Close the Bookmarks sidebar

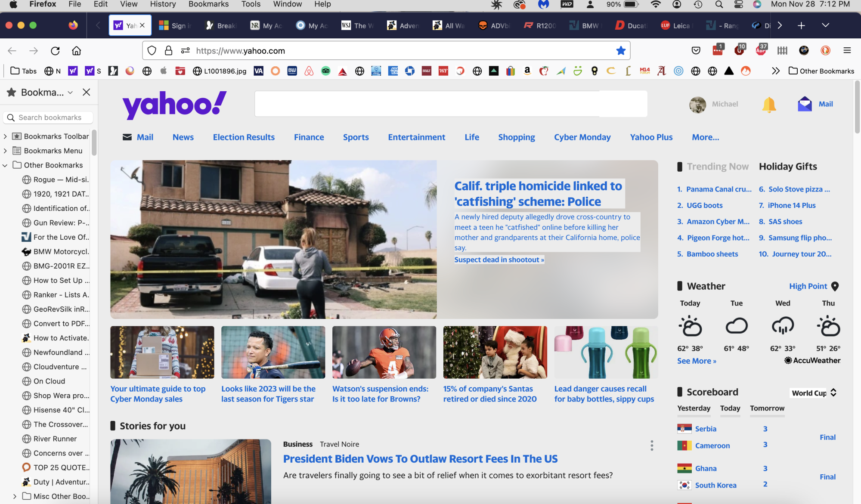point(86,92)
